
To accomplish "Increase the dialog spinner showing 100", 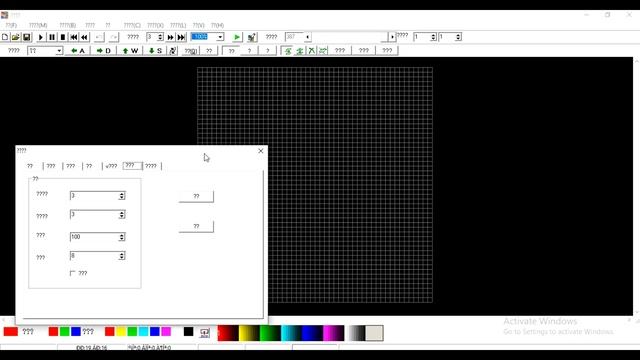I will point(122,235).
